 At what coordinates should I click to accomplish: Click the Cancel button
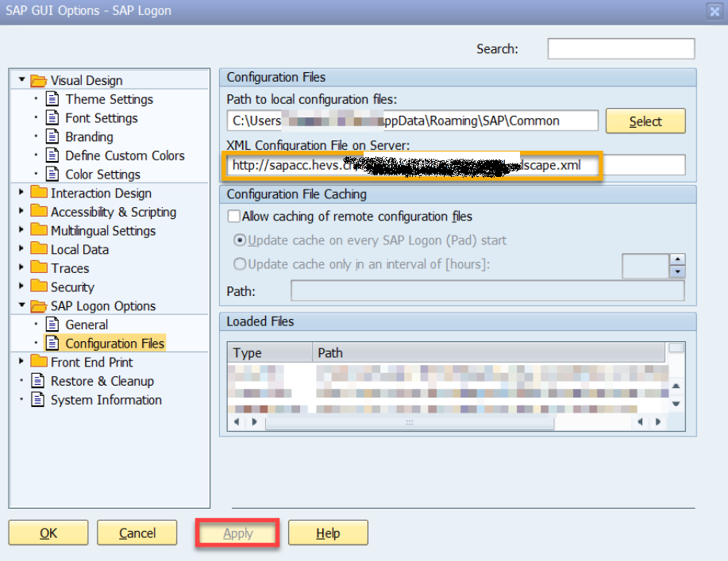(x=137, y=532)
